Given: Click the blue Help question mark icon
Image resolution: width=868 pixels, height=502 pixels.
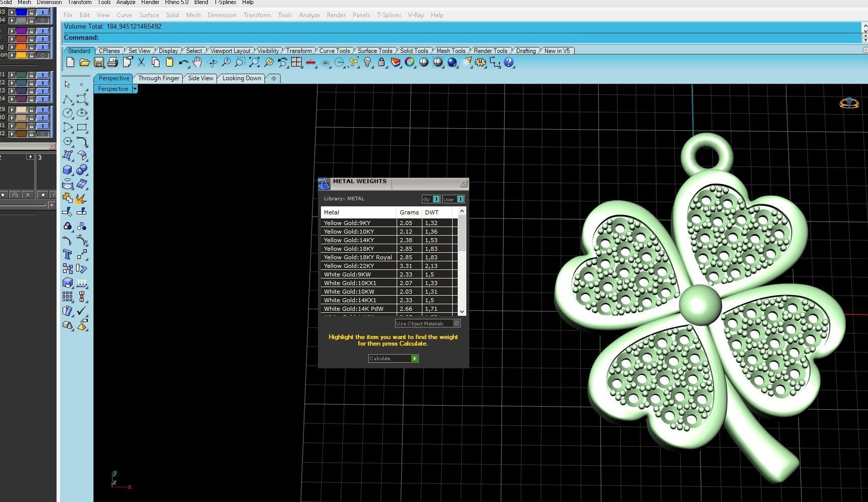Looking at the screenshot, I should 509,62.
